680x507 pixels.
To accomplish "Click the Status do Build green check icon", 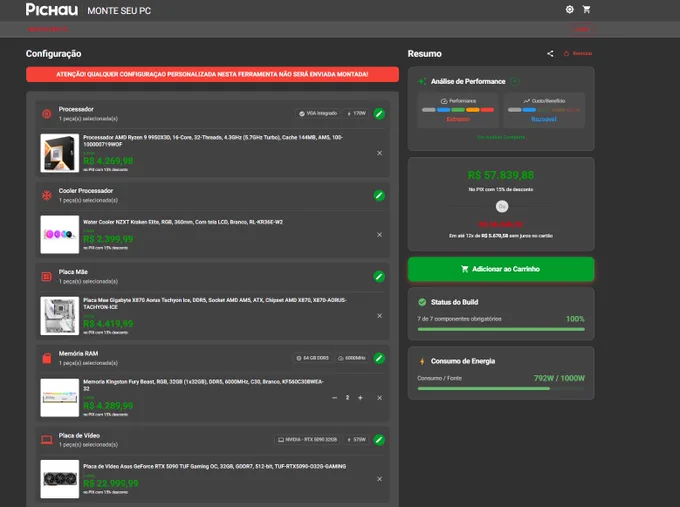I will (422, 302).
